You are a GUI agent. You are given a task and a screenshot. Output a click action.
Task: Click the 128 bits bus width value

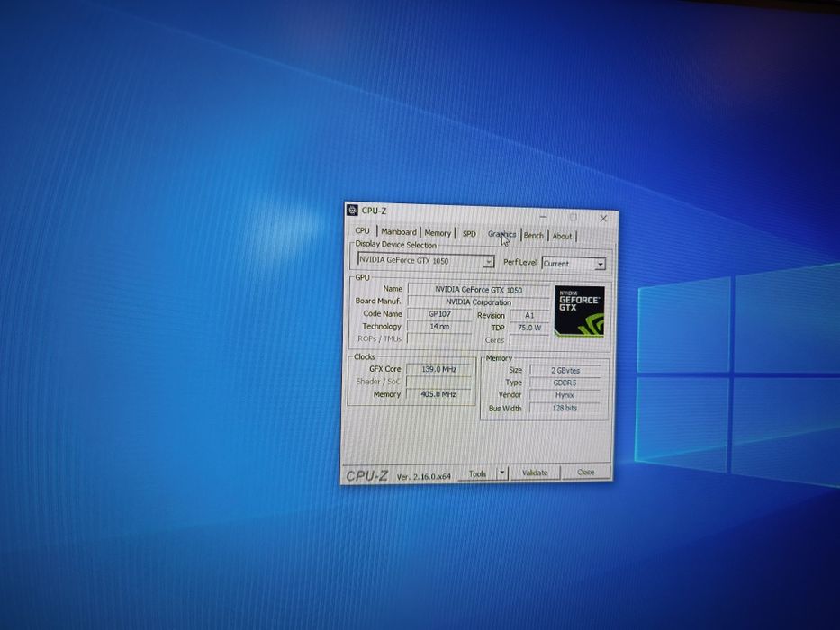coord(565,408)
